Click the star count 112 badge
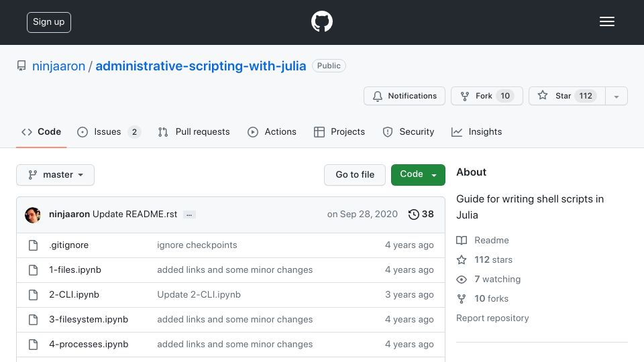The width and height of the screenshot is (644, 362). click(x=585, y=96)
